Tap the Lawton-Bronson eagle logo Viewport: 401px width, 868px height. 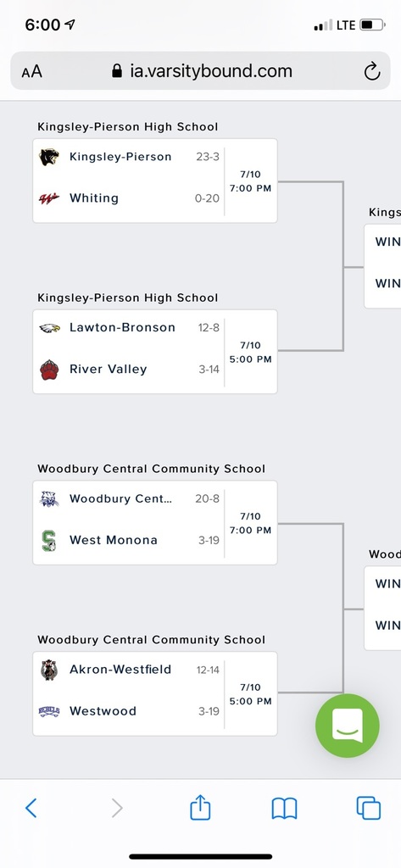click(x=48, y=328)
